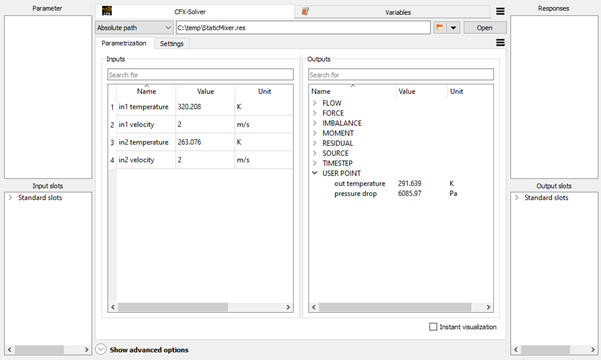Click the Inputs Search for field
Image resolution: width=601 pixels, height=360 pixels.
[x=200, y=74]
